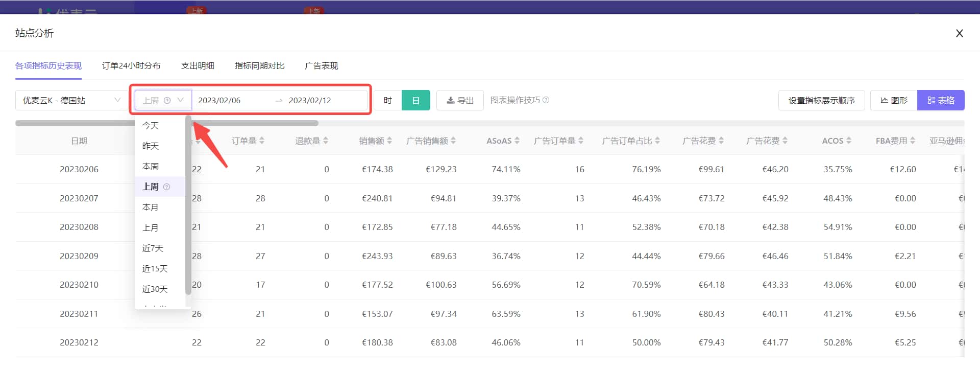
Task: Switch granularity to 日 (daily)
Action: [416, 100]
